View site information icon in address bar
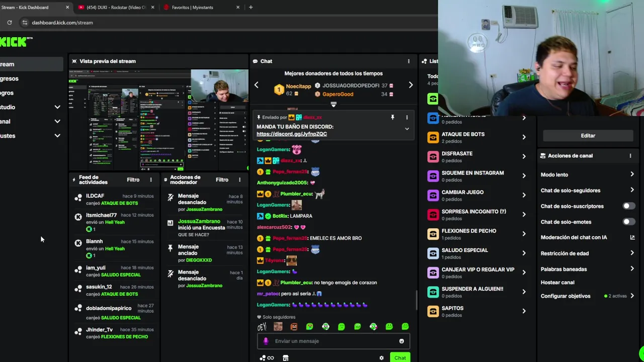Screen dimensions: 644x362 click(x=25, y=23)
